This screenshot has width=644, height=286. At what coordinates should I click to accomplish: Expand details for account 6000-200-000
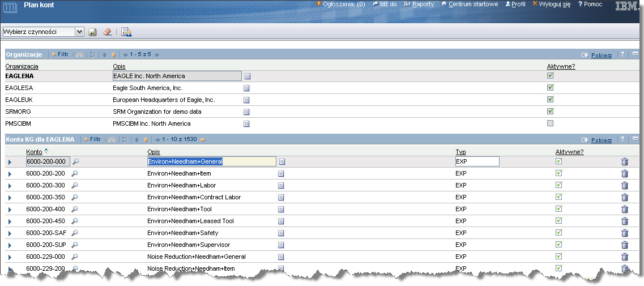pos(10,163)
